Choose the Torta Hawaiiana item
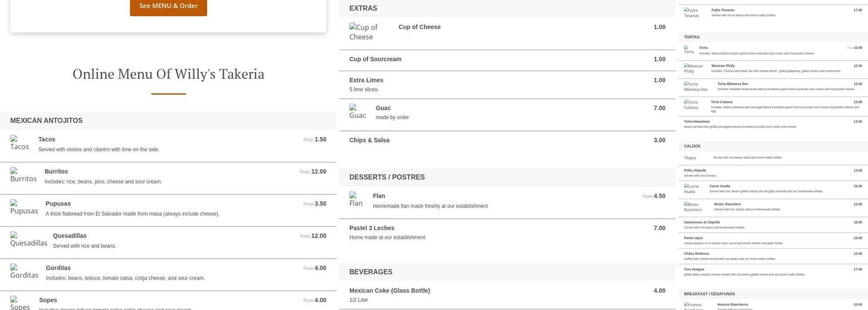The width and height of the screenshot is (868, 310). click(697, 122)
